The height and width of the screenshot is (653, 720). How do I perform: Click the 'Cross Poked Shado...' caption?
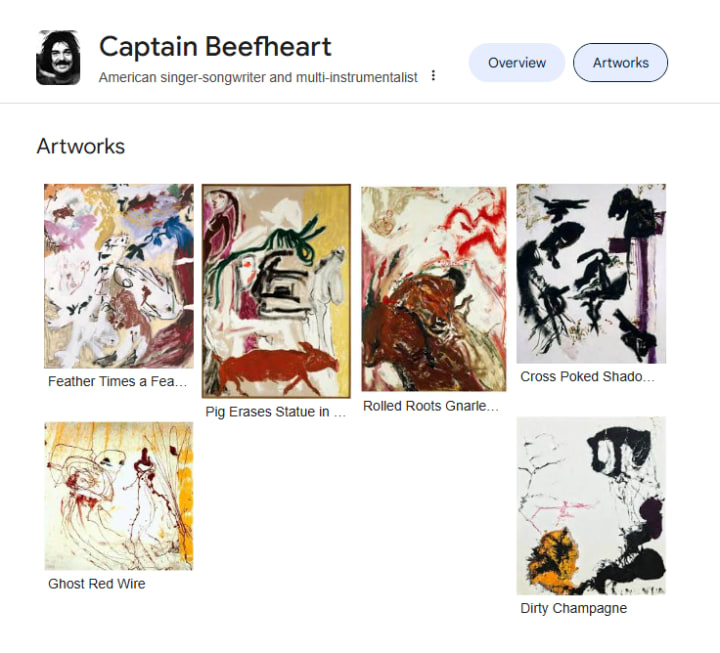[587, 377]
